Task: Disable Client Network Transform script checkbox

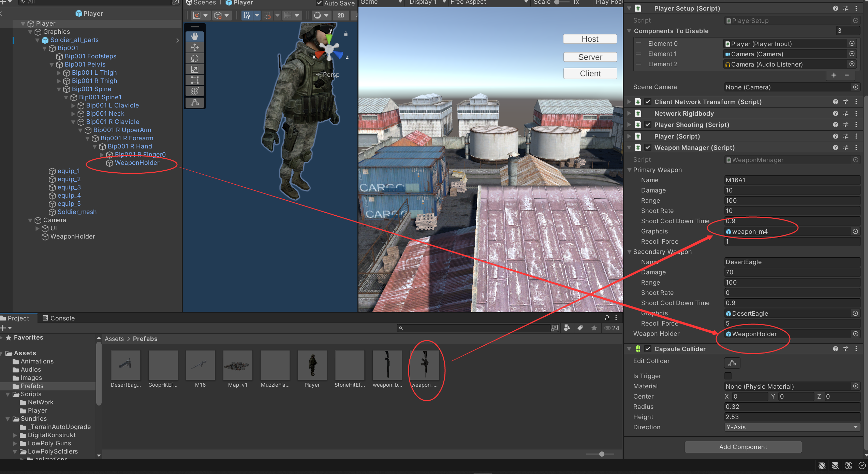Action: [648, 102]
